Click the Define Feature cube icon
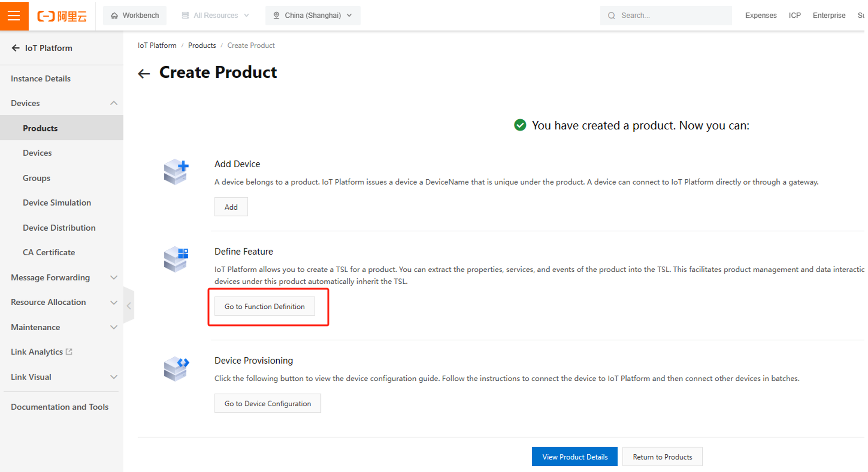Image resolution: width=868 pixels, height=472 pixels. point(176,259)
